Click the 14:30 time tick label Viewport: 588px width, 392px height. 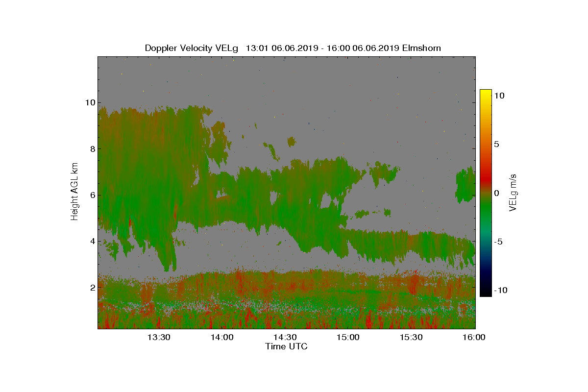pos(285,337)
